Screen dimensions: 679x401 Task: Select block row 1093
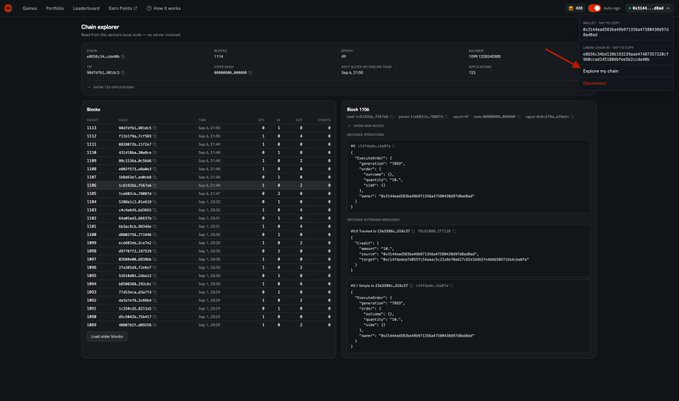(x=209, y=292)
